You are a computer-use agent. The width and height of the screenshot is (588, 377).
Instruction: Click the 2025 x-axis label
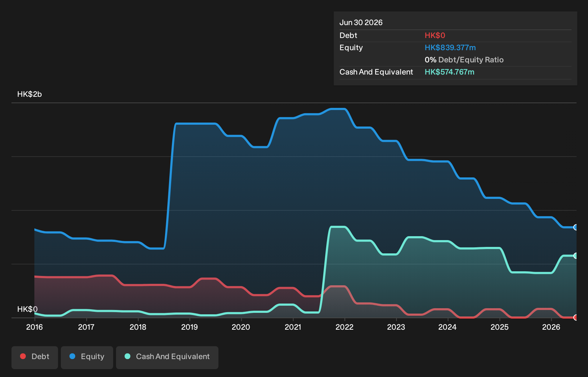(x=500, y=327)
